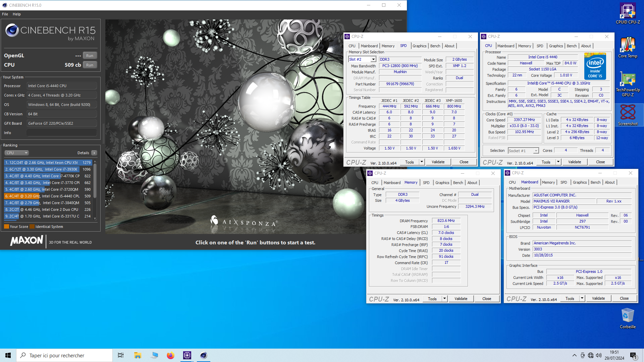Select the Intel Xeon 12C/24T ranking entry
This screenshot has width=644, height=362.
click(48, 163)
